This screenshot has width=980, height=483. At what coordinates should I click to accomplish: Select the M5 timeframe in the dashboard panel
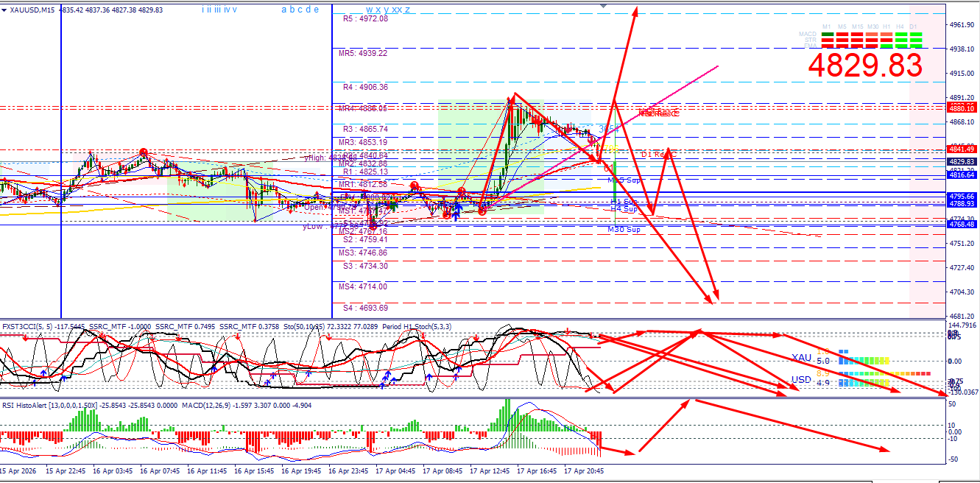tap(842, 26)
